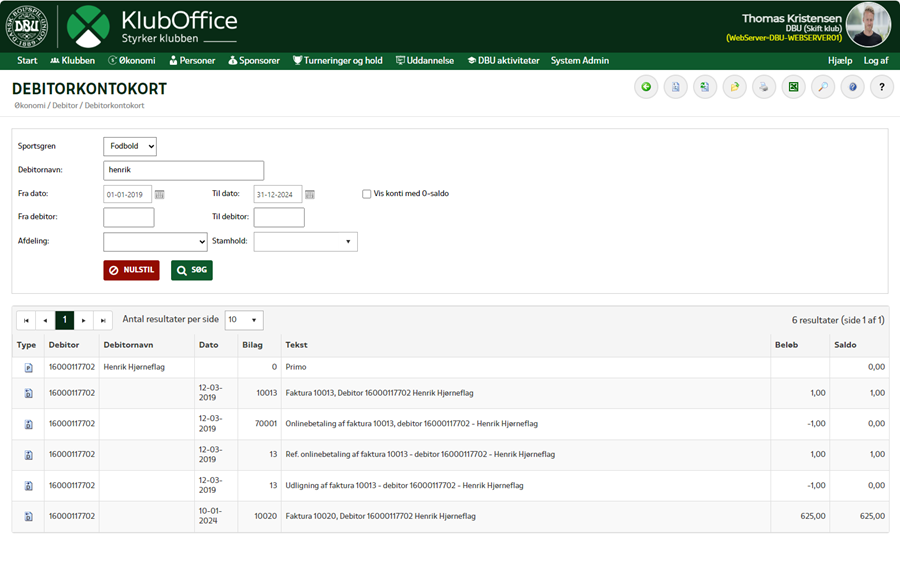Open calendar picker for Til dato
The width and height of the screenshot is (900, 561).
310,195
